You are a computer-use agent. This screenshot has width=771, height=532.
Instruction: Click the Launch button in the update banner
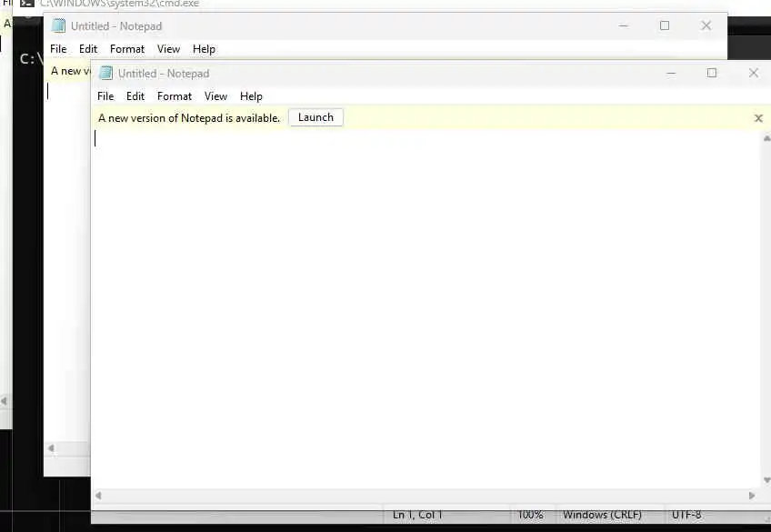coord(315,117)
